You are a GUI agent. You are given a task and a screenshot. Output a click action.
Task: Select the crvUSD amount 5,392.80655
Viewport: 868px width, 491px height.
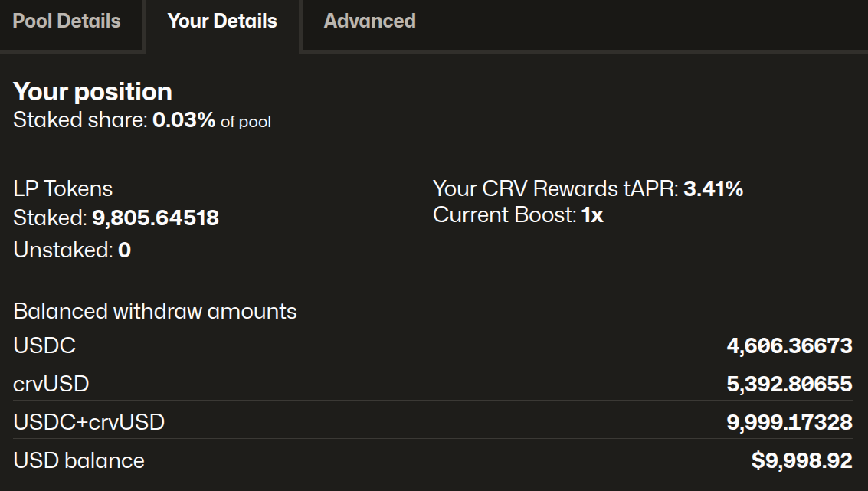[x=789, y=384]
